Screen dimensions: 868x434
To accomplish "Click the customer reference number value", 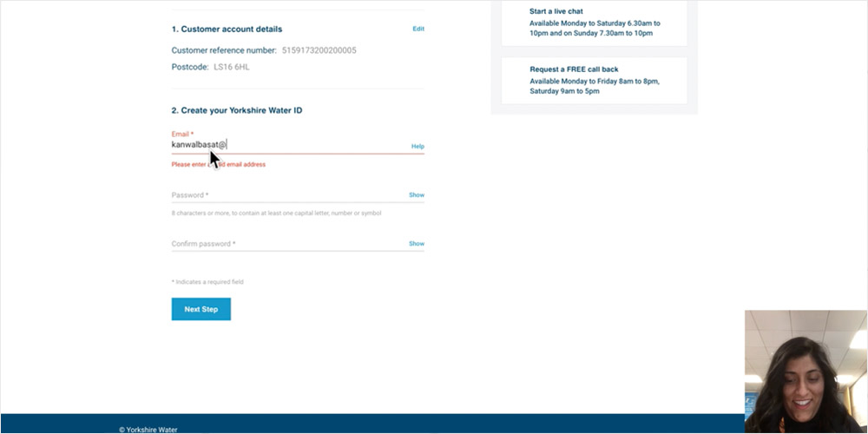I will (319, 50).
